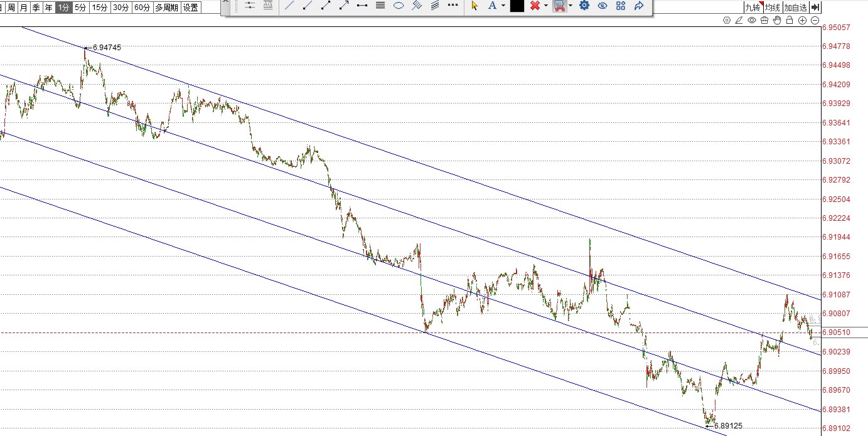Open the 设置 period settings

point(191,8)
